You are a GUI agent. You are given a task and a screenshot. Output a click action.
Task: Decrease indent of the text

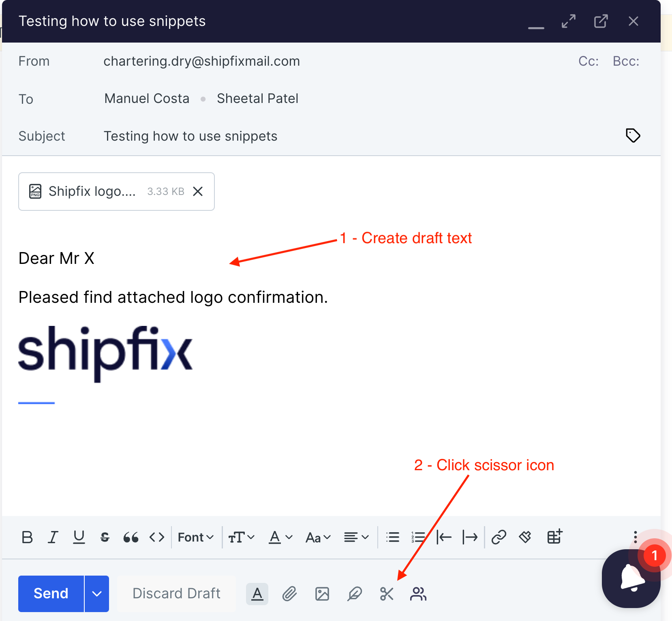coord(444,537)
